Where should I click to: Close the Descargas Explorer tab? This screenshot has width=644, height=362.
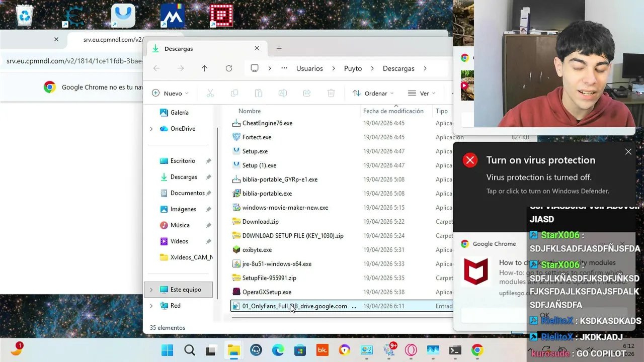click(x=257, y=48)
